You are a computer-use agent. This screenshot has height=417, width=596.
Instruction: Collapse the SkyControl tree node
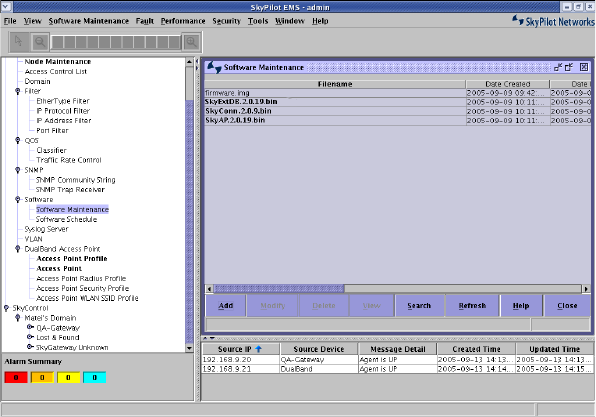click(x=6, y=308)
